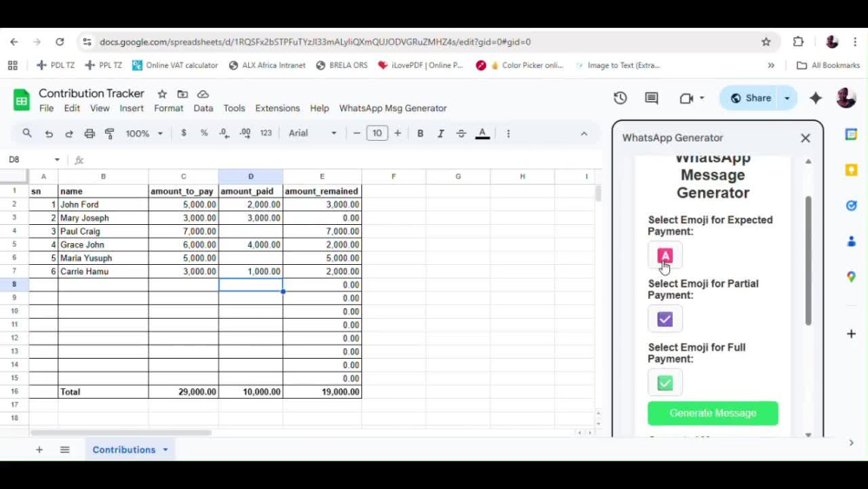Undo the last action
This screenshot has width=868, height=489.
click(49, 134)
